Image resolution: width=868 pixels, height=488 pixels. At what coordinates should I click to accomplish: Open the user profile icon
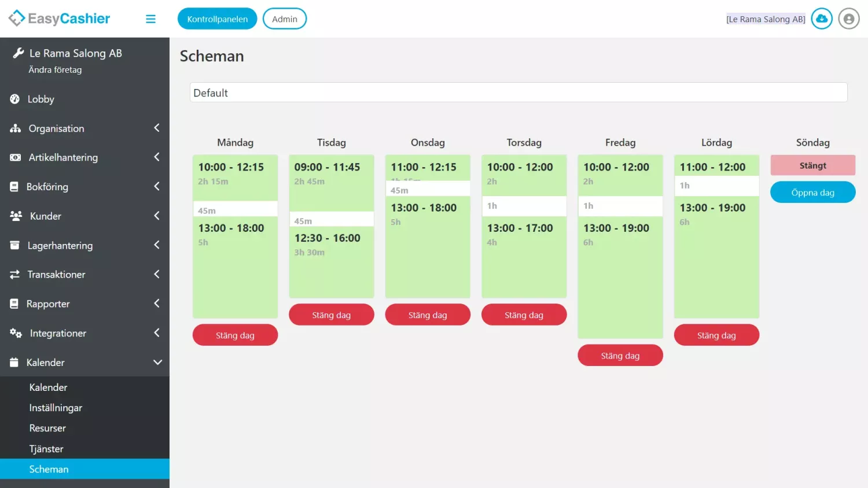tap(848, 19)
